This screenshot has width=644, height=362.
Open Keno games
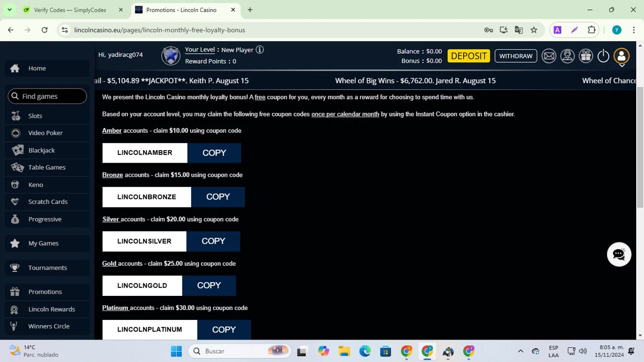click(47, 185)
